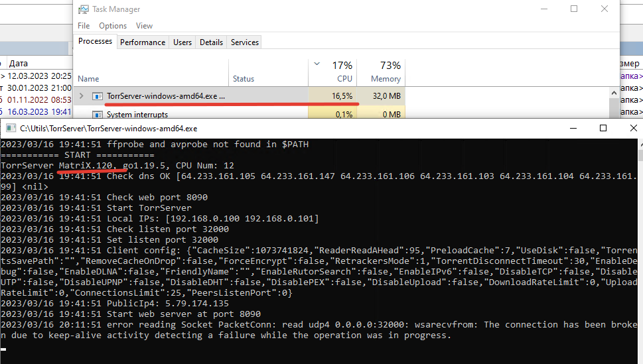Select the 30.01.2023 21:00 date entry

tap(39, 88)
